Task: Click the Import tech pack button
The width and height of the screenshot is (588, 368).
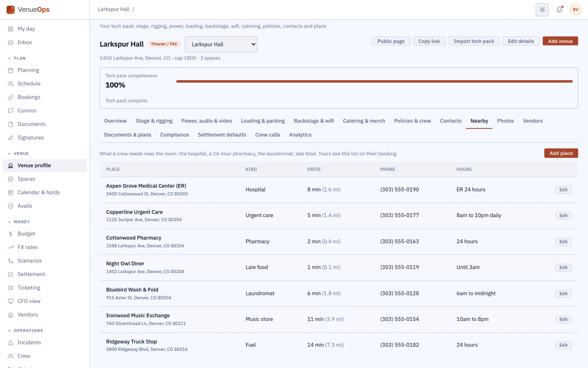Action: [474, 41]
